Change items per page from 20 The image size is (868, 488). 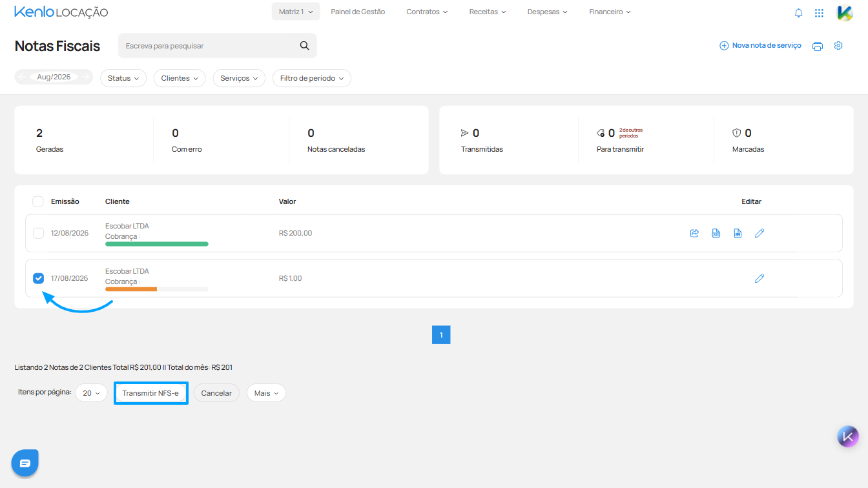[91, 393]
